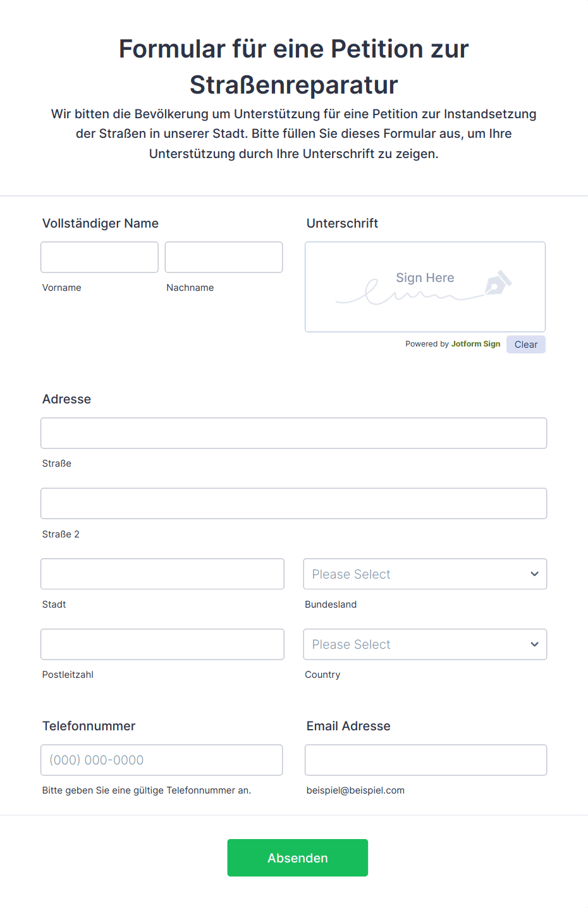588x908 pixels.
Task: Clear the signature with Clear button
Action: 526,345
